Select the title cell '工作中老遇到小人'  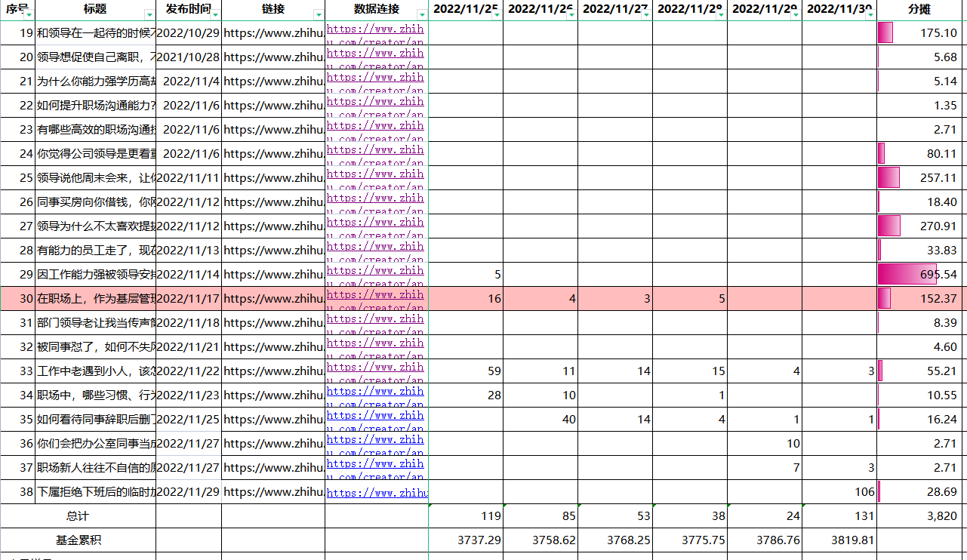coord(96,371)
